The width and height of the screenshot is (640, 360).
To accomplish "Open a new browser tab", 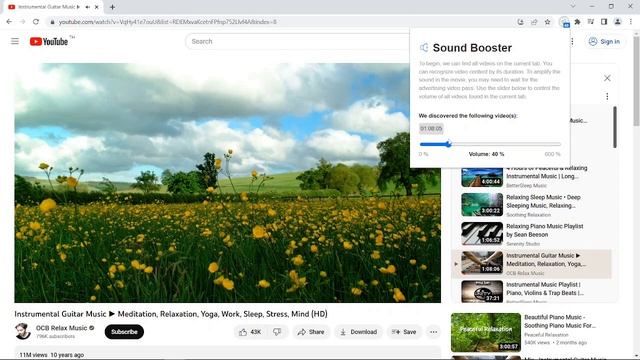I will pyautogui.click(x=112, y=7).
